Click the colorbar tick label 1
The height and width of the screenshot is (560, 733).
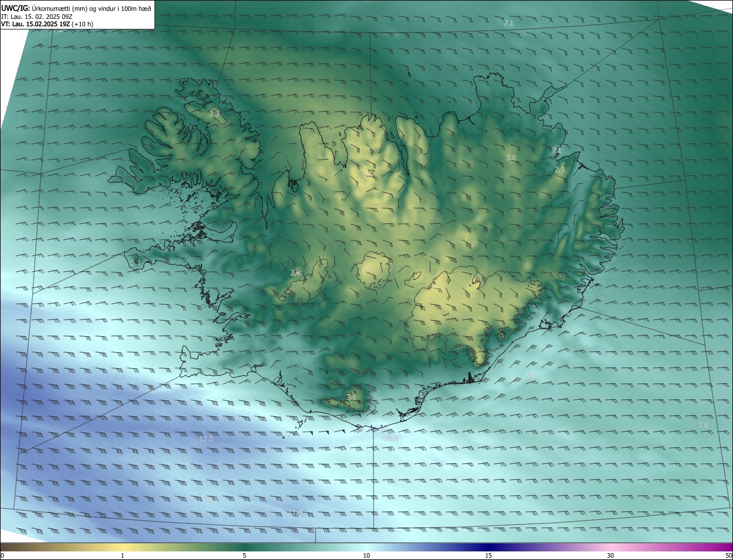pos(123,555)
